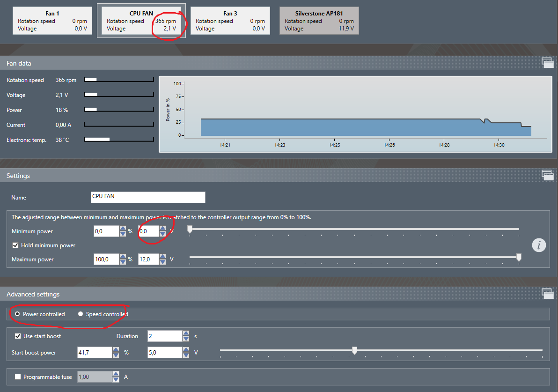
Task: Click the Minimum power voltage input field
Action: click(148, 231)
